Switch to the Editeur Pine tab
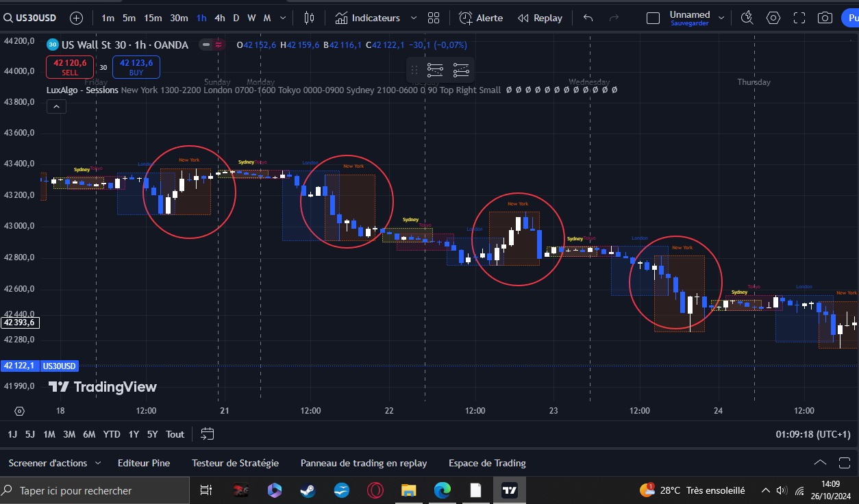859x504 pixels. 144,463
